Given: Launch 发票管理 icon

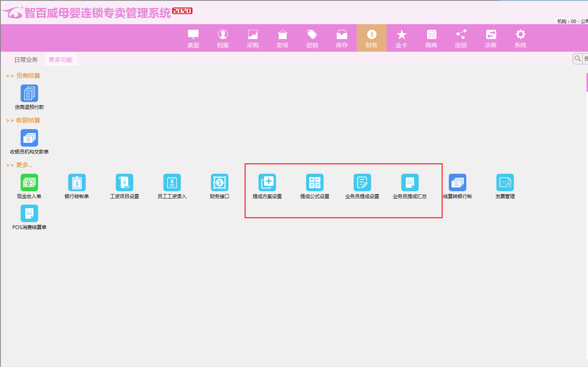Looking at the screenshot, I should pyautogui.click(x=505, y=183).
